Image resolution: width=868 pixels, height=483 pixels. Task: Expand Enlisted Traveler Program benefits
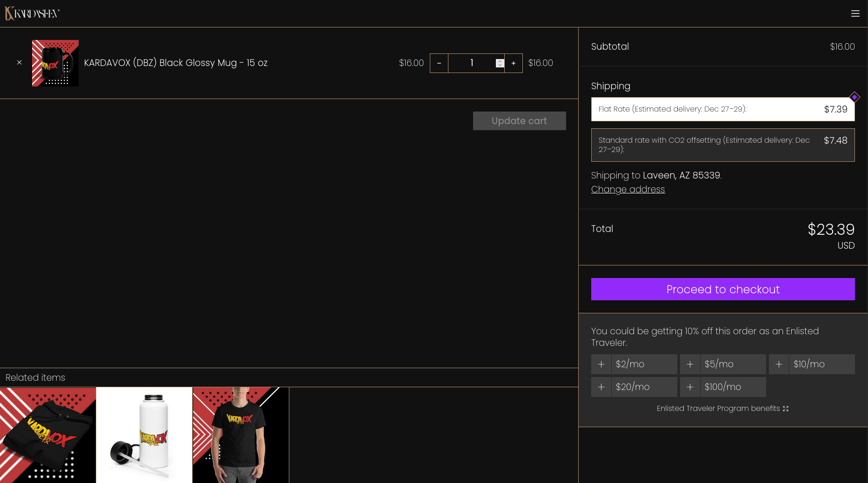pyautogui.click(x=722, y=409)
